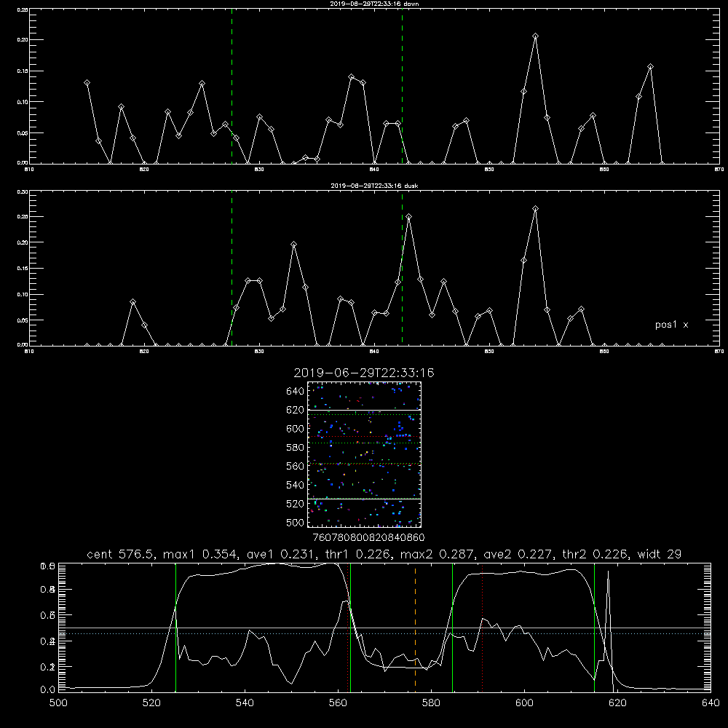Click y-axis label '520' beside the detector image
Image resolution: width=728 pixels, height=728 pixels.
[x=295, y=505]
